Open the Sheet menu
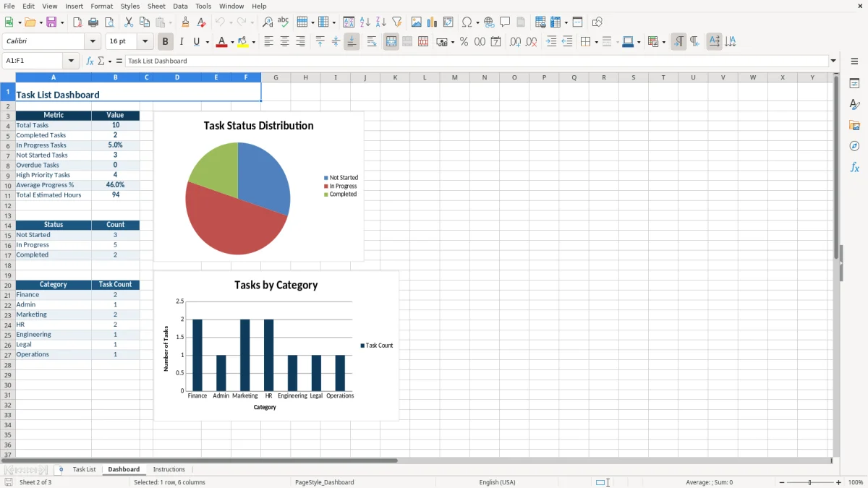 [156, 6]
